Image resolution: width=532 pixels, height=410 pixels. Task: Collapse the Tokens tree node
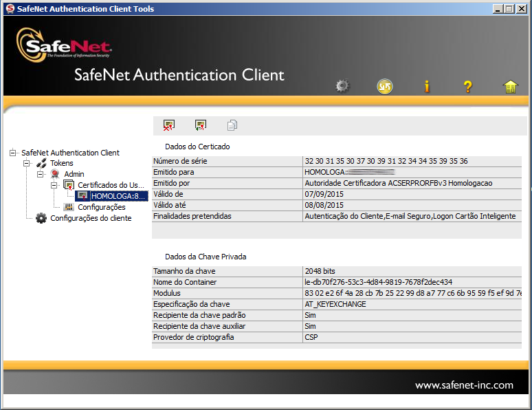point(27,164)
